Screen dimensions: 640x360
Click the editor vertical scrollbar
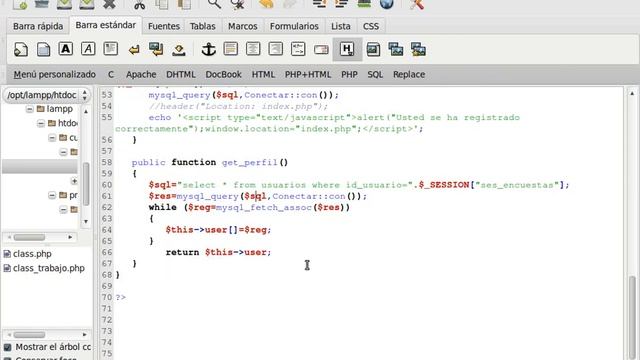coord(632,318)
